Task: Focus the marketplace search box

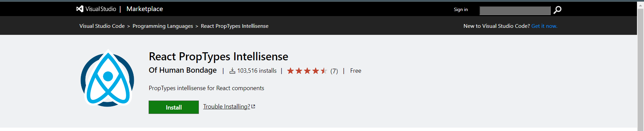Action: (x=515, y=11)
